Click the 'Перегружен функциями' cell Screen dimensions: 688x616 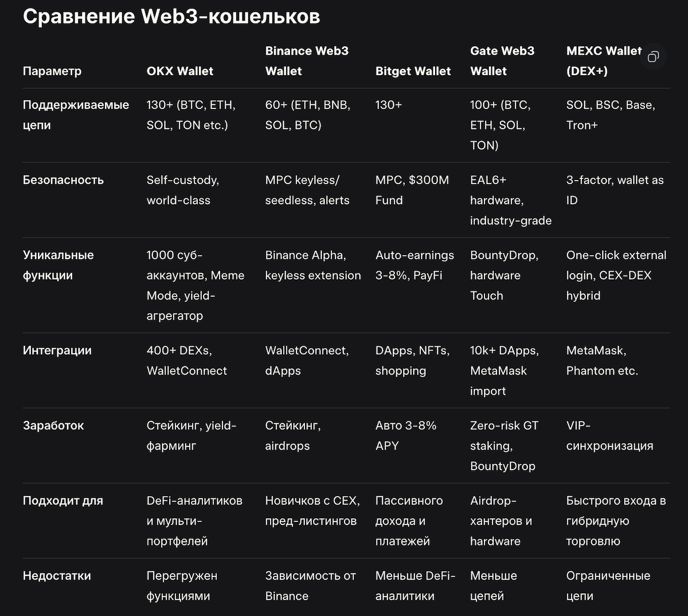pyautogui.click(x=182, y=586)
